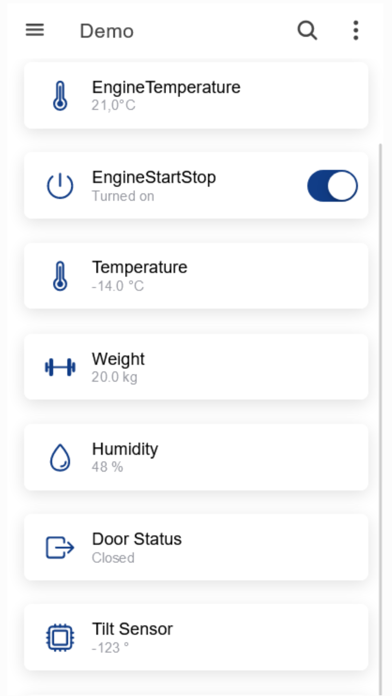Click the Humidity water drop icon
This screenshot has width=392, height=696.
[x=60, y=457]
